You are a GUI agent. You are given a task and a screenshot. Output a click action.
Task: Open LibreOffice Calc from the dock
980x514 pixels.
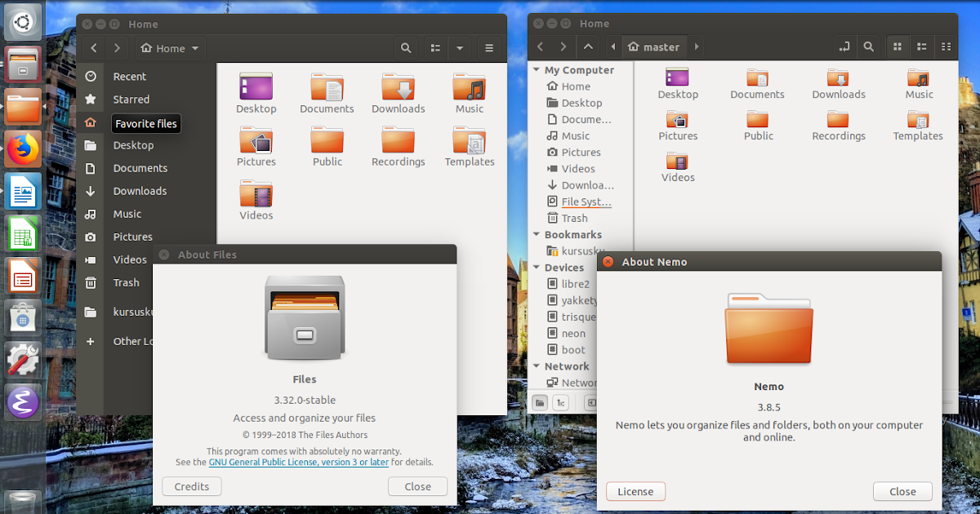[x=22, y=233]
